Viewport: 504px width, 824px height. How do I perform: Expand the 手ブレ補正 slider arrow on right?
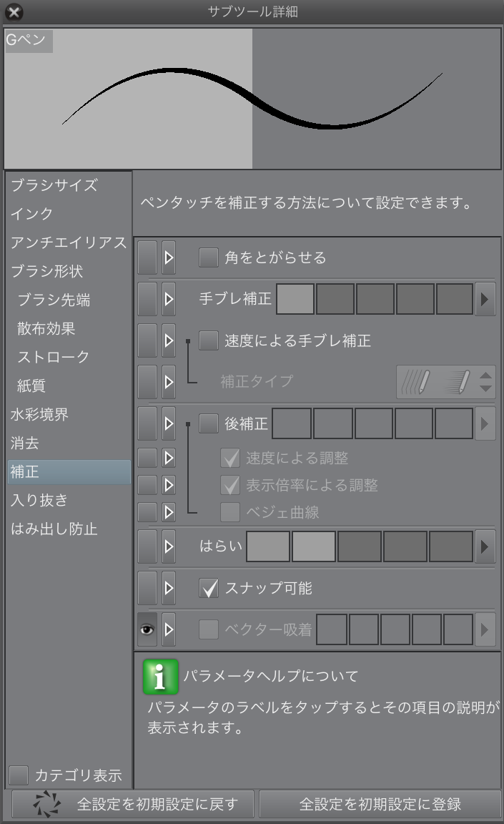(x=485, y=299)
